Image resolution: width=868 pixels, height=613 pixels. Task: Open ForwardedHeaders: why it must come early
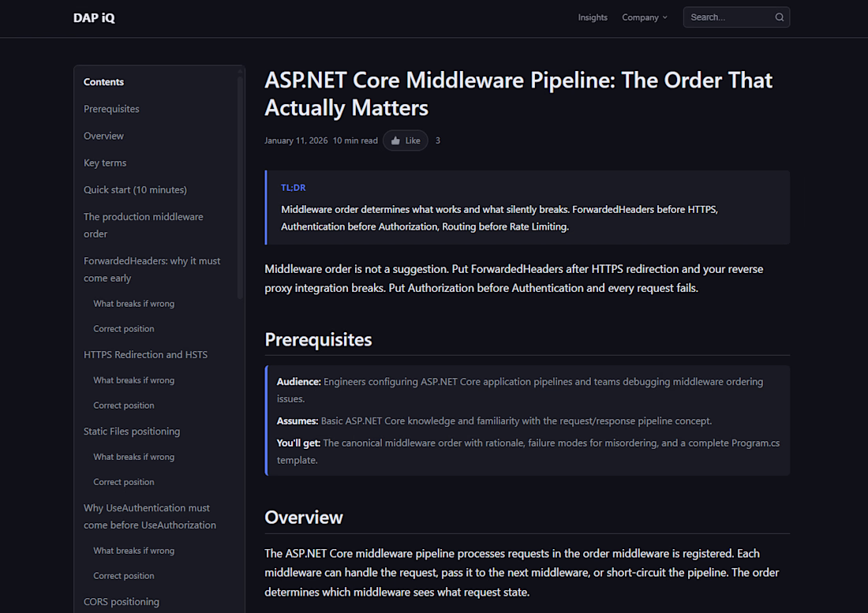(152, 269)
